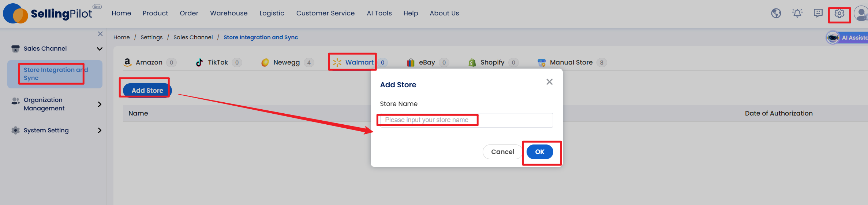Image resolution: width=868 pixels, height=205 pixels.
Task: Switch to the Manual Store tab
Action: coord(572,62)
